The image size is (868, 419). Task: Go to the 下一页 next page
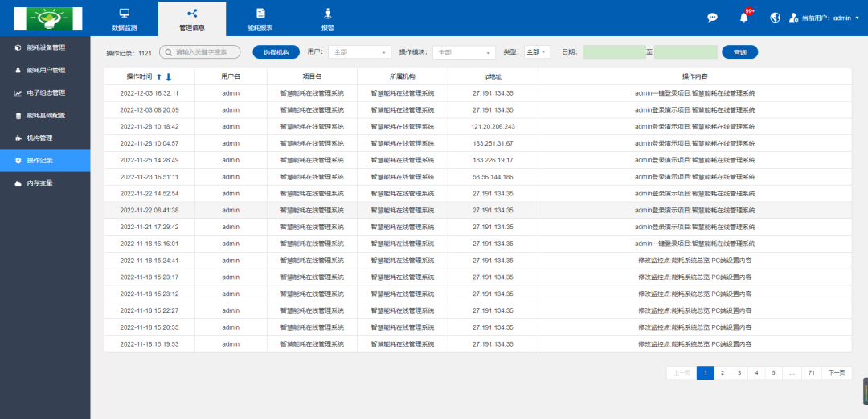coord(837,373)
